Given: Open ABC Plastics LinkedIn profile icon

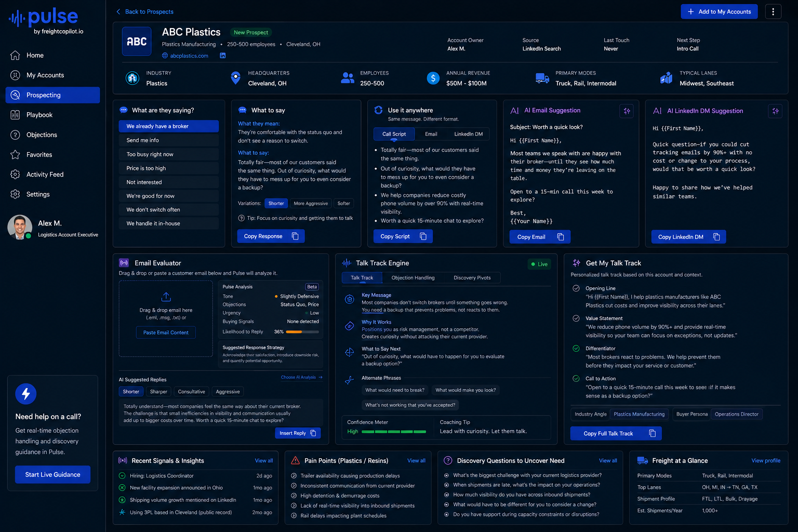Looking at the screenshot, I should pos(222,56).
